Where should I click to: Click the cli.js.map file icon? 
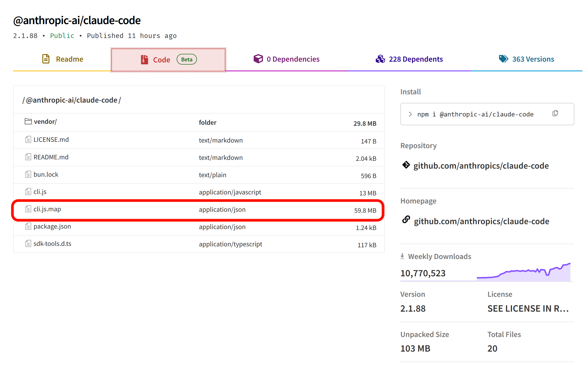[x=28, y=209]
